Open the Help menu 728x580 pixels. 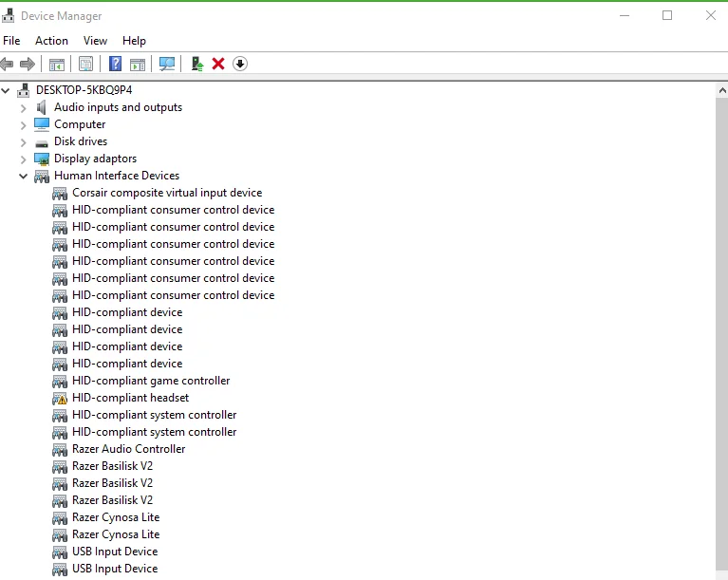(134, 41)
